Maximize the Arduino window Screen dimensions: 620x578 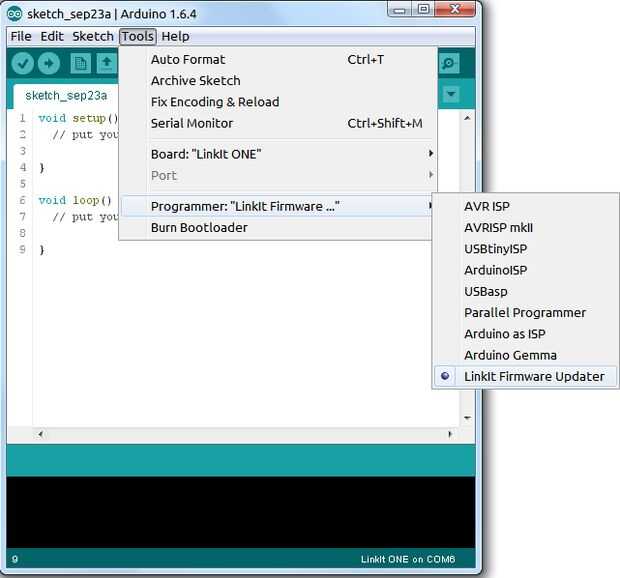pos(423,9)
